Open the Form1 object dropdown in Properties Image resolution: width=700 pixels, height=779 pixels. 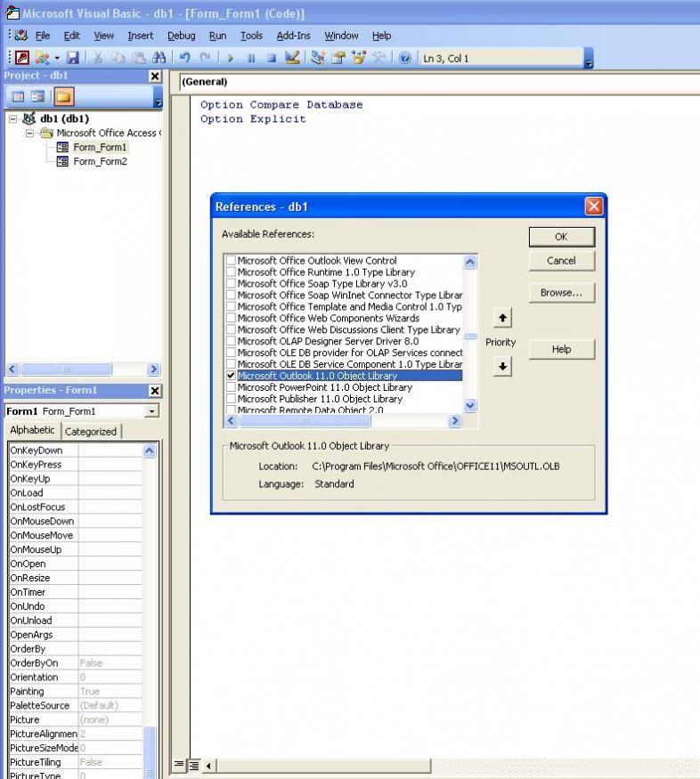[x=151, y=411]
